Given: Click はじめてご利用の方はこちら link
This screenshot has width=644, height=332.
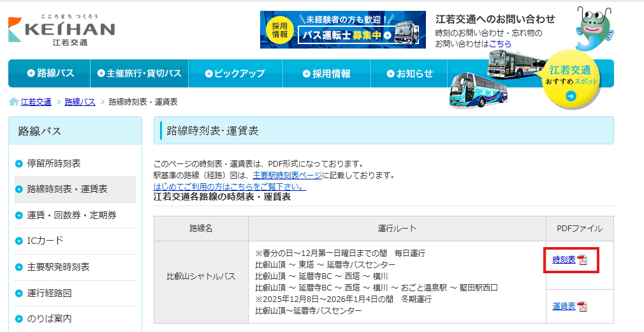Looking at the screenshot, I should (x=230, y=186).
